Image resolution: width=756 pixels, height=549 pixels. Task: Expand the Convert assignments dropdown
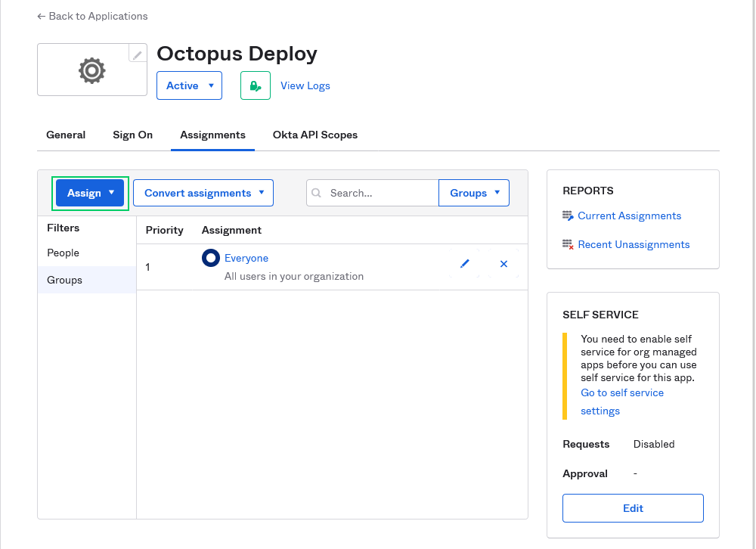tap(203, 193)
